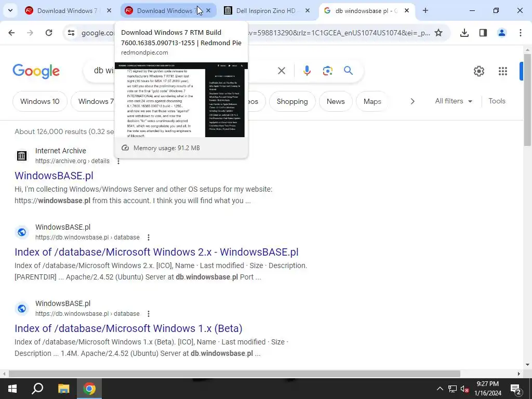Image resolution: width=532 pixels, height=399 pixels.
Task: Open the Windows Start menu
Action: tap(12, 389)
